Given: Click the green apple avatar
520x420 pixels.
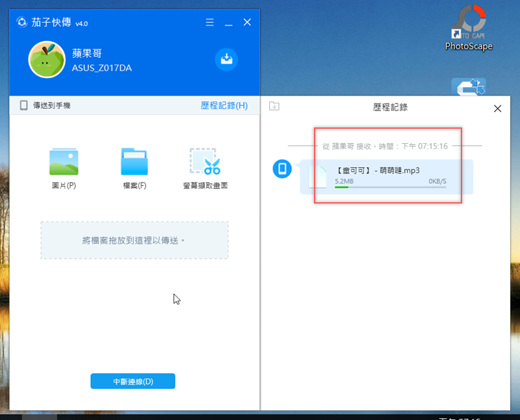Looking at the screenshot, I should tap(47, 60).
